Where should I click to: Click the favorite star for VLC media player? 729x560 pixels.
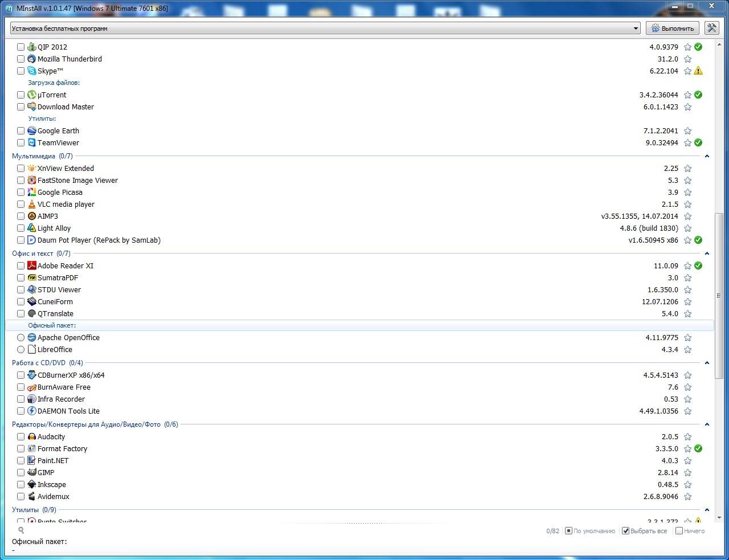(687, 204)
